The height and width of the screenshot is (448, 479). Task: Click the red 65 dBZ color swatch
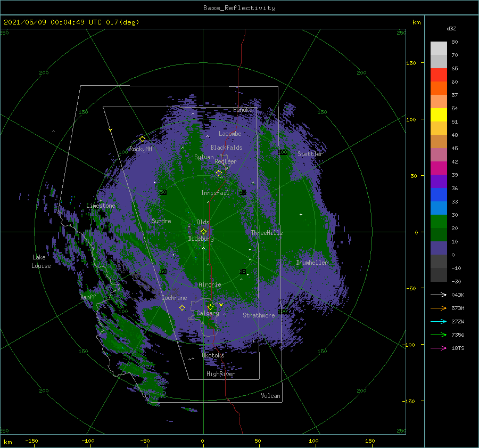click(x=439, y=75)
